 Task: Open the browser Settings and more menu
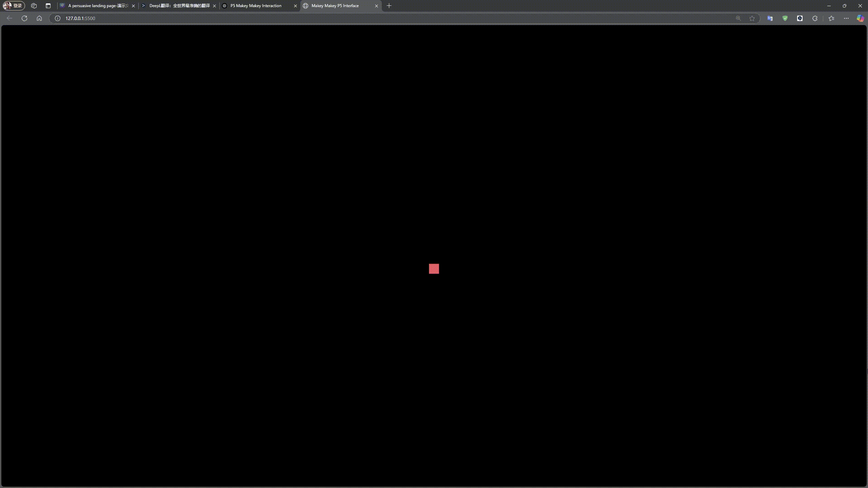point(846,18)
